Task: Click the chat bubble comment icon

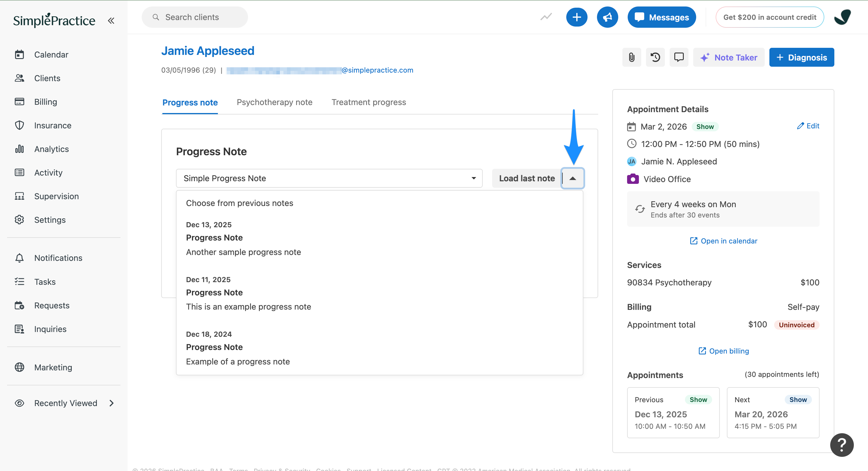Action: point(679,57)
